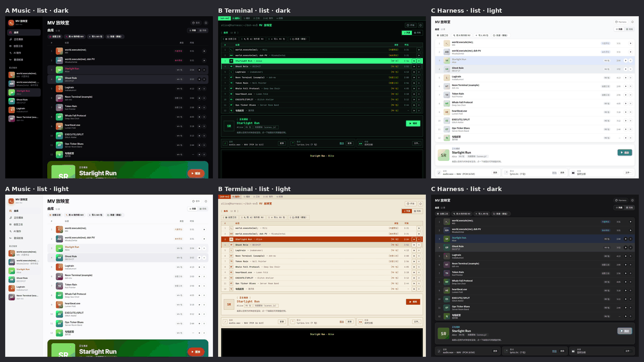The height and width of the screenshot is (362, 644).
Task: Open 音乐 theme selector in A Music light
Action: (x=196, y=202)
